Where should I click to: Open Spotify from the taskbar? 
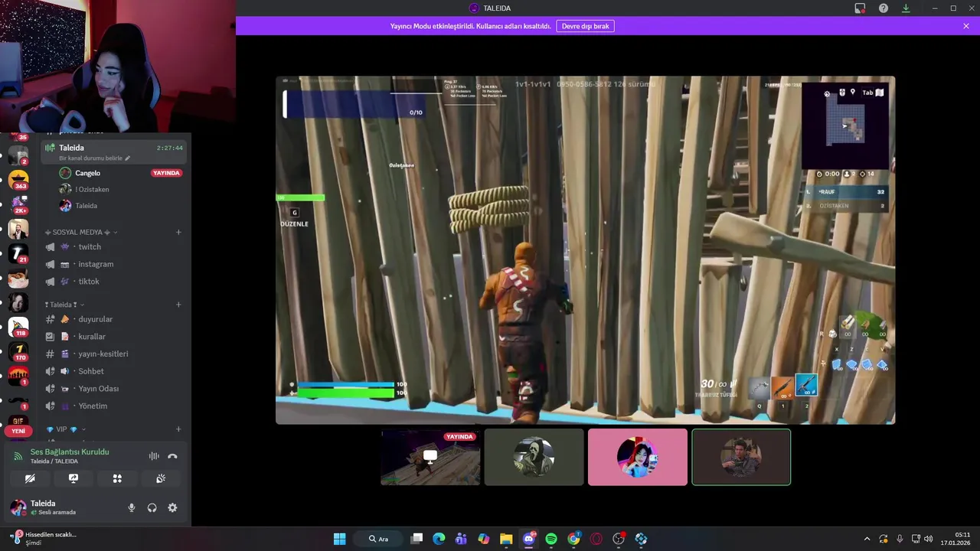point(551,539)
